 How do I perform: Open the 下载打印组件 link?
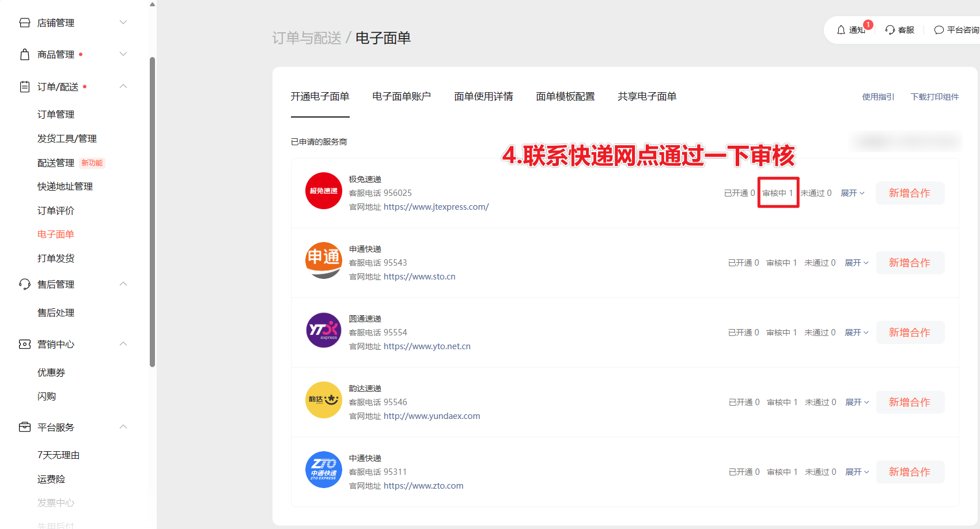pyautogui.click(x=934, y=97)
